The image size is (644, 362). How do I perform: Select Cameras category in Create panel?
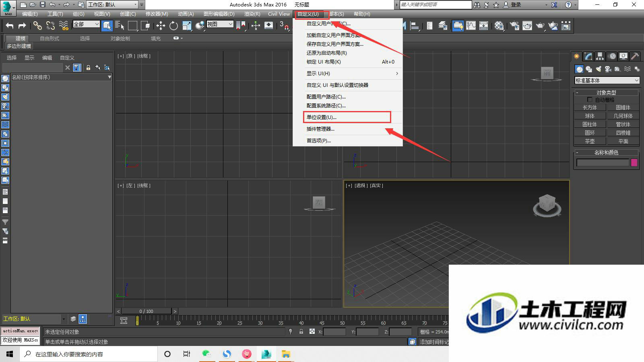click(608, 69)
